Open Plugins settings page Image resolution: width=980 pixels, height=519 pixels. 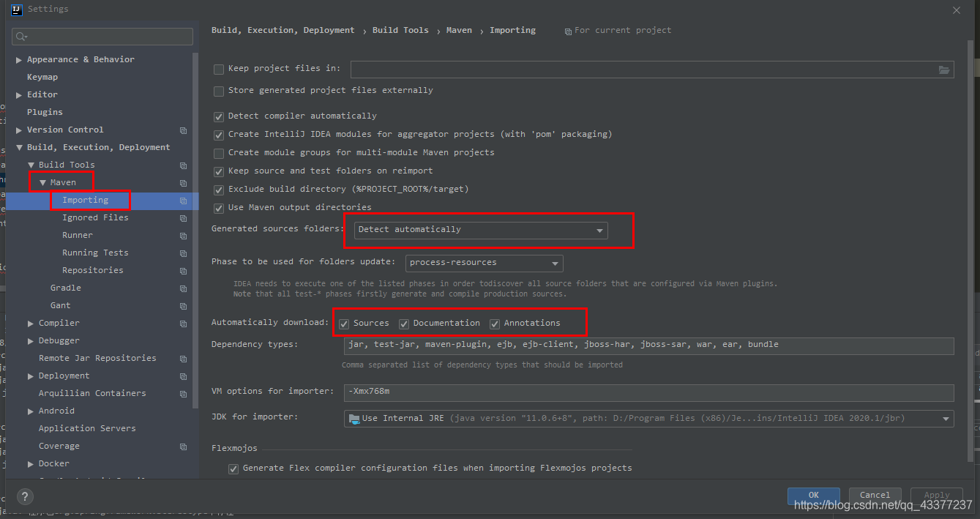pos(45,113)
